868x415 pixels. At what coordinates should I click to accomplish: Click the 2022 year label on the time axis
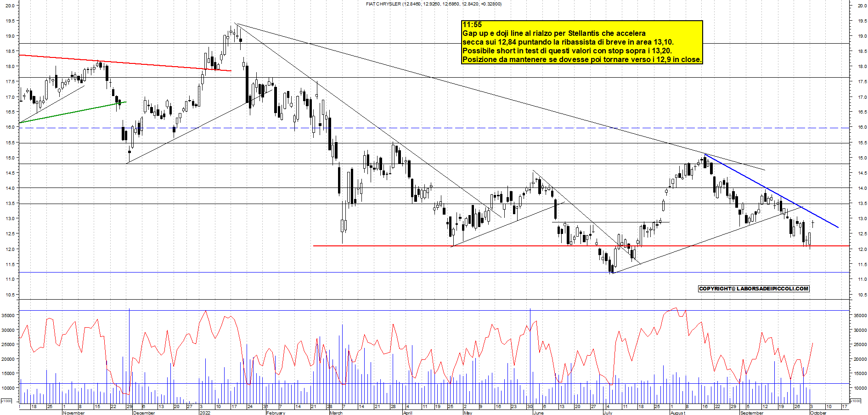click(205, 413)
